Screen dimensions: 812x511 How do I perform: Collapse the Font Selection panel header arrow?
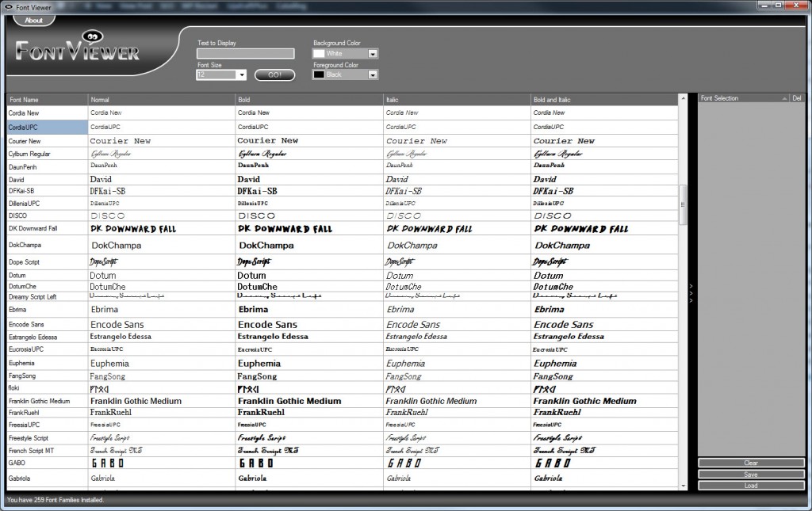784,98
